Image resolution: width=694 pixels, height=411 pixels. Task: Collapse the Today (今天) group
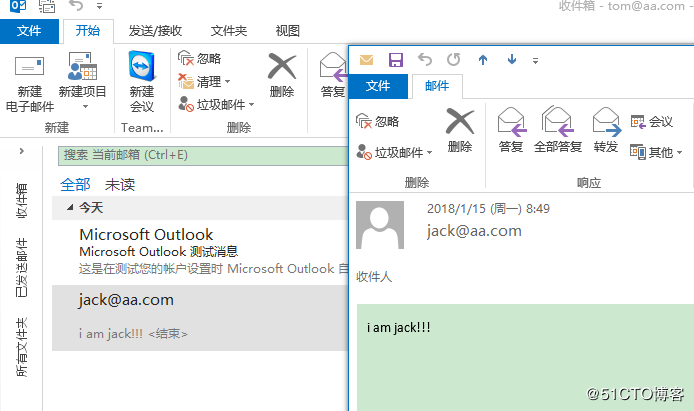70,208
